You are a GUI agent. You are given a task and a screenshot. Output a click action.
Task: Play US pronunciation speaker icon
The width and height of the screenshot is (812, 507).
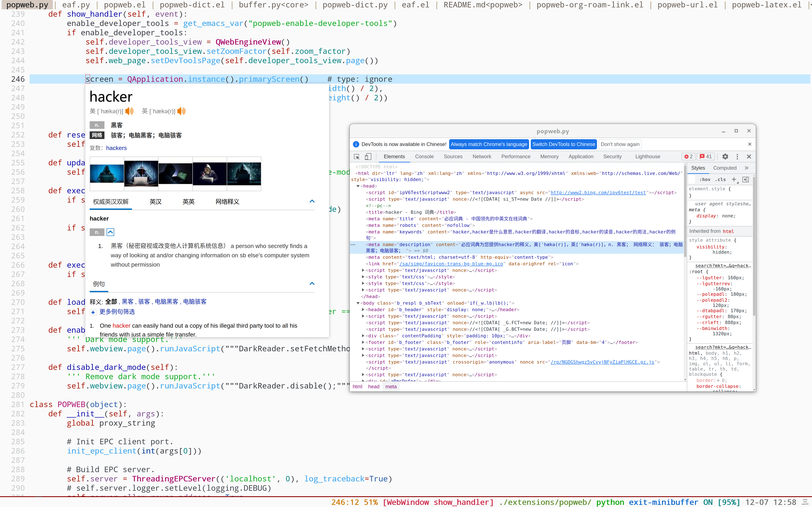click(129, 111)
